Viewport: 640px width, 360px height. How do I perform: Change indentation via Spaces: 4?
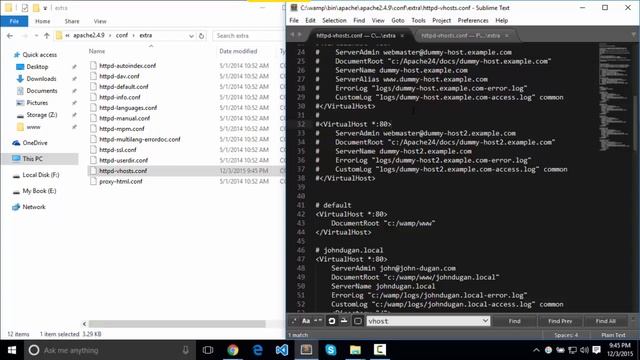[x=566, y=335]
